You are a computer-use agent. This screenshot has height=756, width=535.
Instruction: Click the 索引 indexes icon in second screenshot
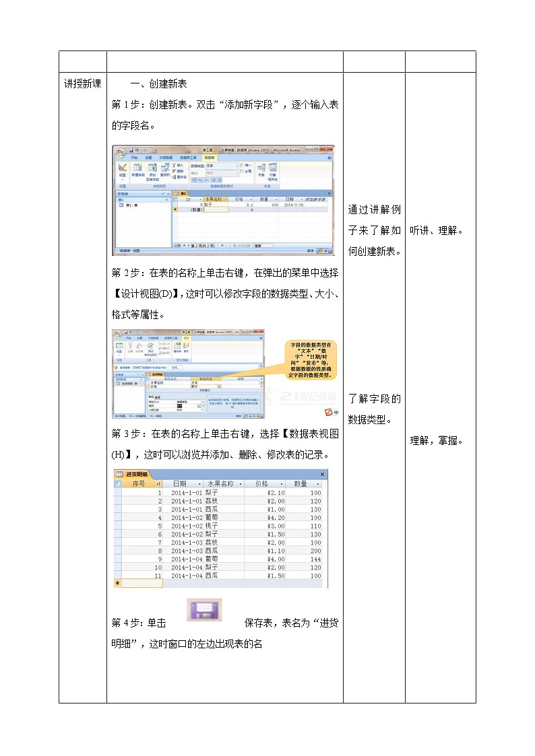(186, 346)
